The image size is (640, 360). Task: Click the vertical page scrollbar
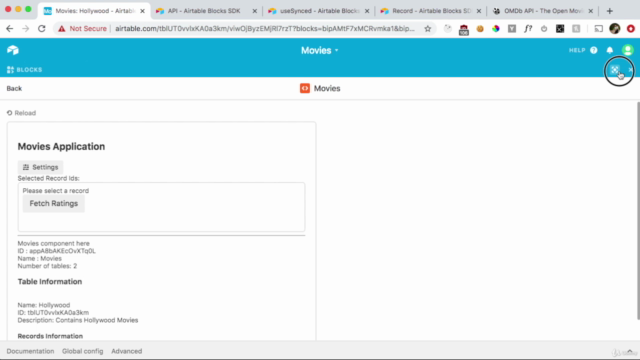(638, 211)
